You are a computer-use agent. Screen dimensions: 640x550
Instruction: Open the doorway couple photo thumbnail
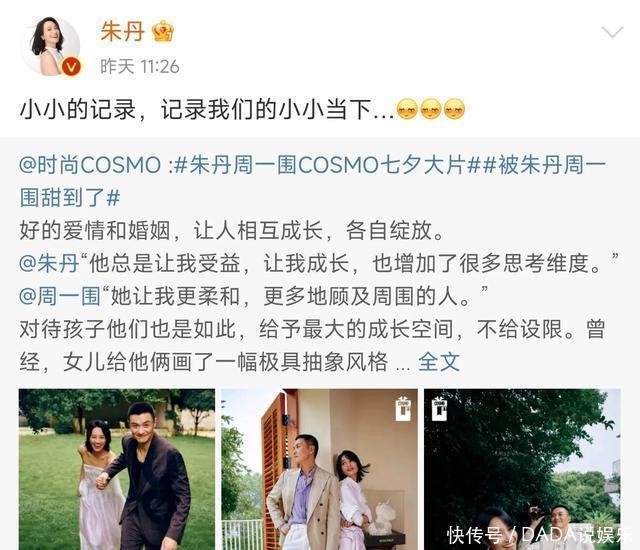tap(319, 469)
